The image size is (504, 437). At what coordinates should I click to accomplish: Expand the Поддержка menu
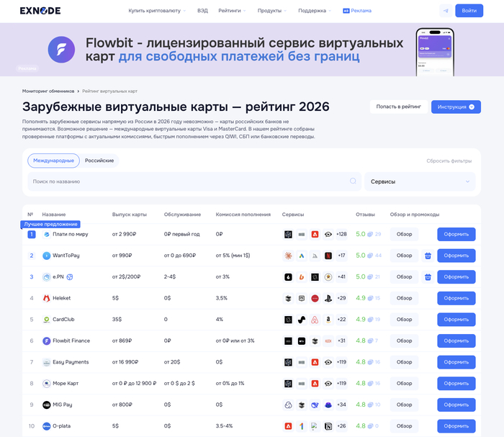tap(315, 11)
